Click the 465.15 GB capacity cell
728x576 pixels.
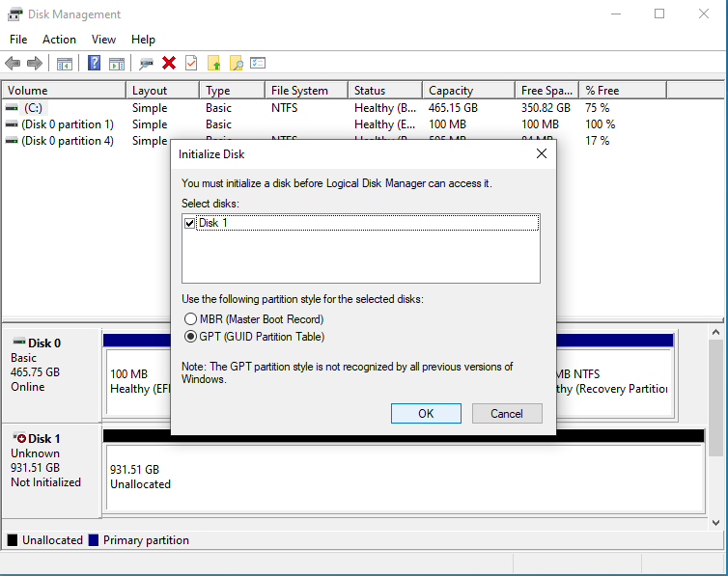click(453, 108)
